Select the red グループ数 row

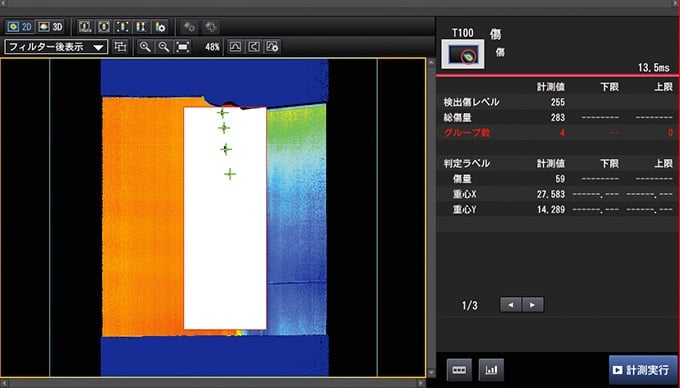tap(558, 133)
